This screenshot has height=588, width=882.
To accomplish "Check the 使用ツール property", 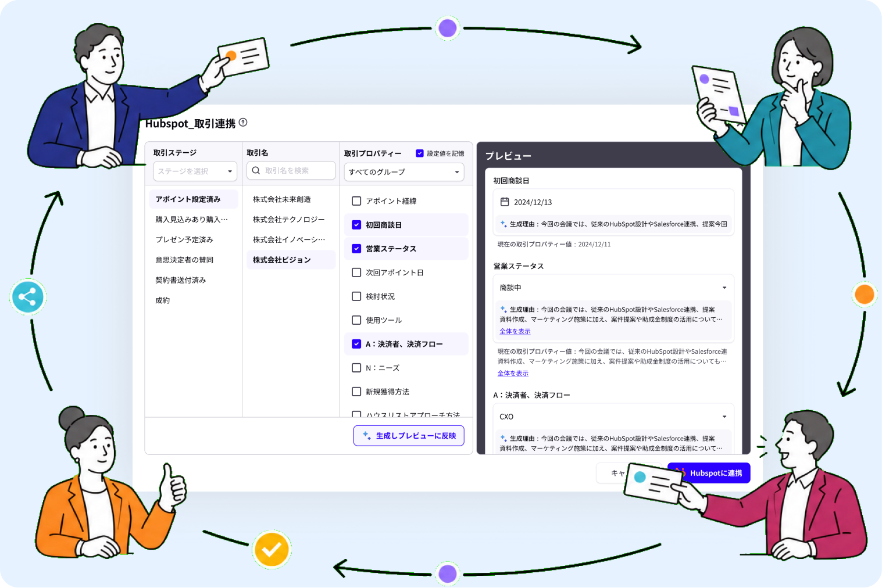I will (x=356, y=320).
